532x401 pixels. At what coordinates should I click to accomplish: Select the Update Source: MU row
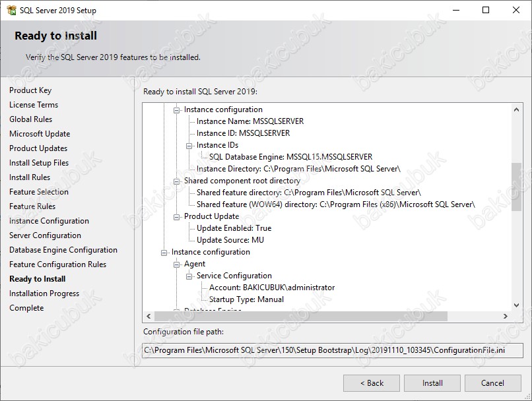pos(230,240)
